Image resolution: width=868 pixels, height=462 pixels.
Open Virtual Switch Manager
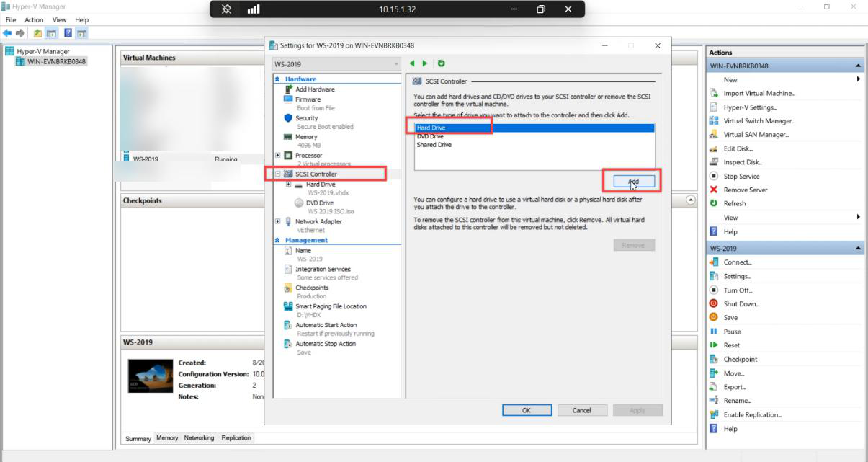(x=759, y=121)
